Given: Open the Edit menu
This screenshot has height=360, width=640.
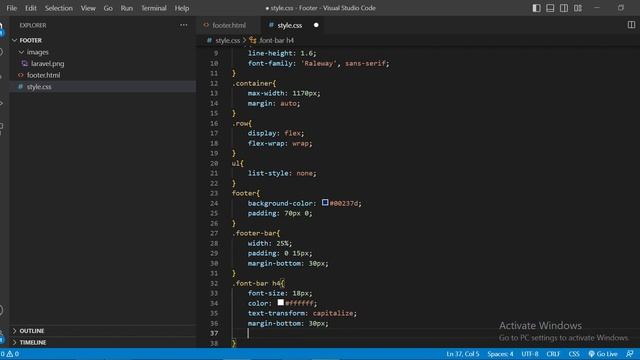Looking at the screenshot, I should tap(31, 8).
